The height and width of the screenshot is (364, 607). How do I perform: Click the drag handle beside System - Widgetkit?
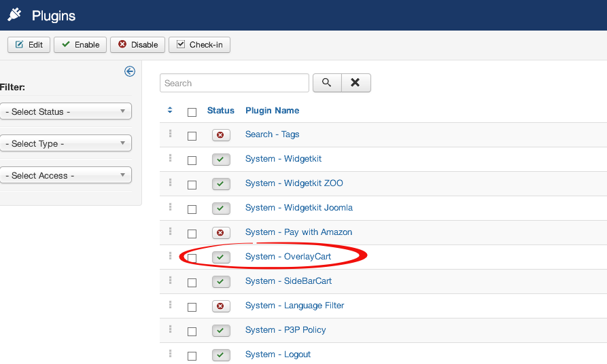[170, 158]
